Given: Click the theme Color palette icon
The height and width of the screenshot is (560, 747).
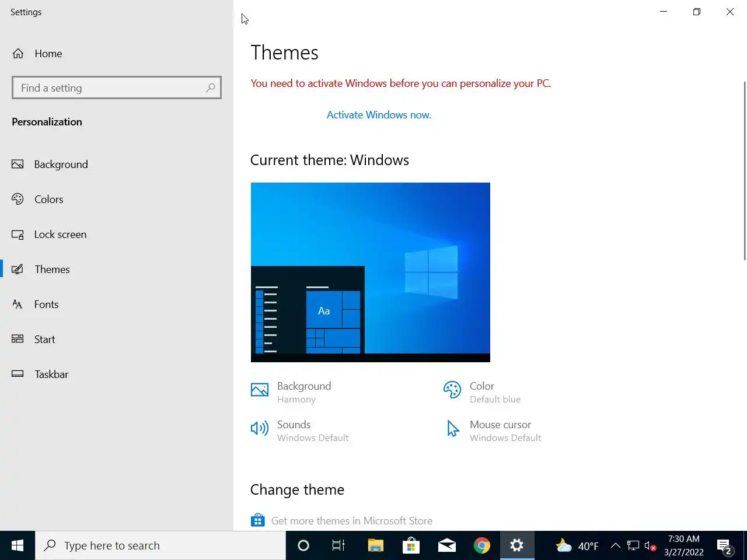Looking at the screenshot, I should [452, 390].
